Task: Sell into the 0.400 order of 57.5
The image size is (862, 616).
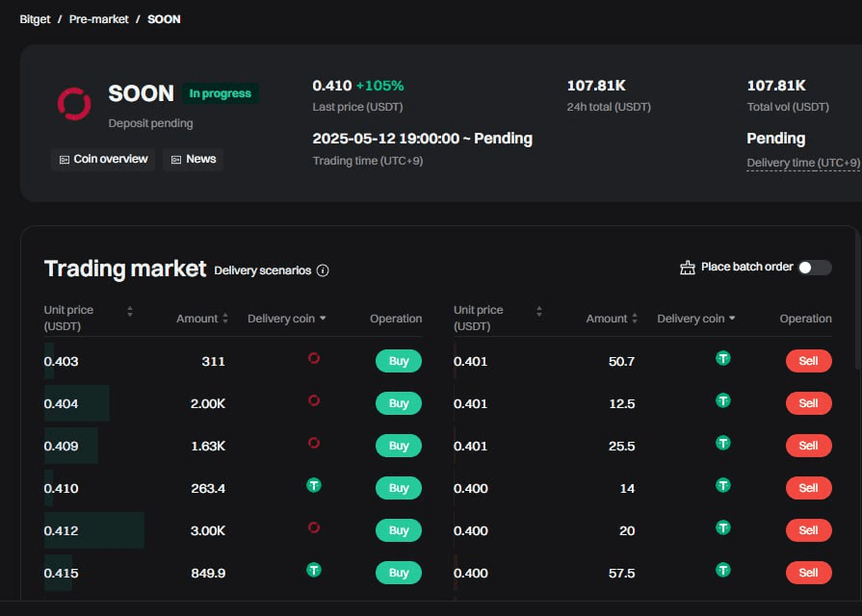Action: point(809,573)
